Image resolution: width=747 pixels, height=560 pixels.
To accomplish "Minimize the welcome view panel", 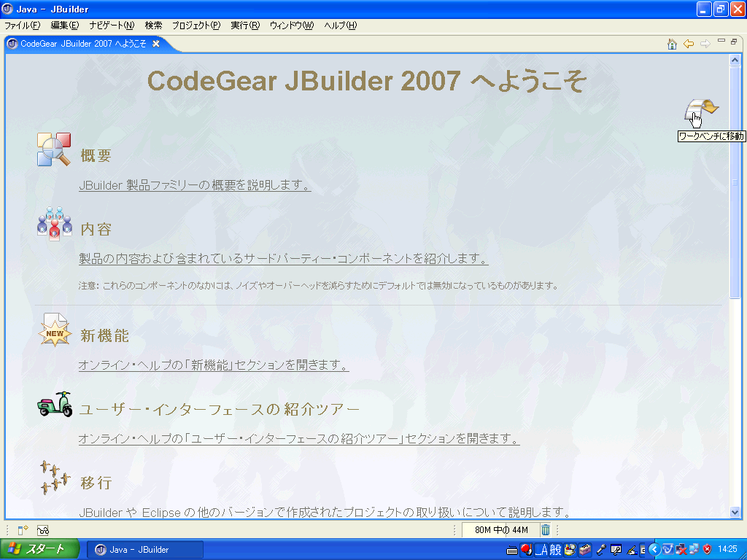I will (x=721, y=42).
